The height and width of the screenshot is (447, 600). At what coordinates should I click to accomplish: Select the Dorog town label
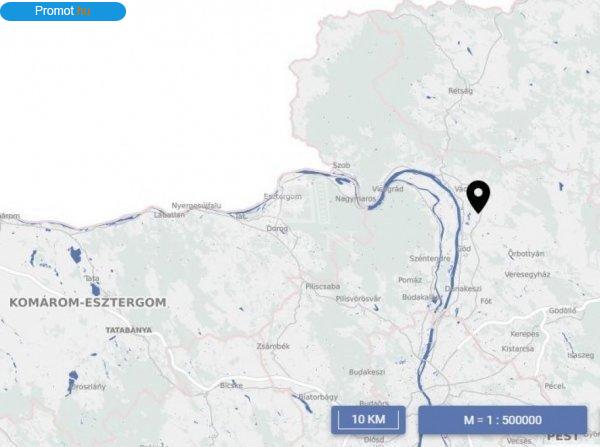pos(277,229)
